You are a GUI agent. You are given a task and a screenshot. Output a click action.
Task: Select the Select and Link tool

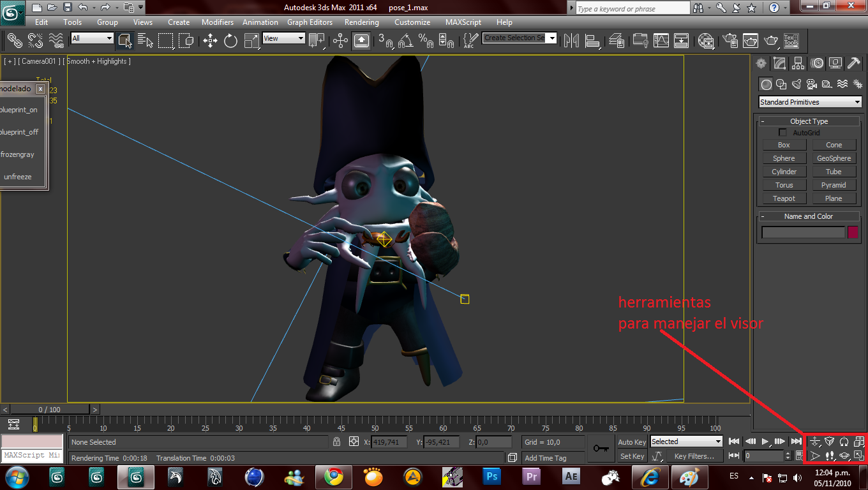point(15,41)
